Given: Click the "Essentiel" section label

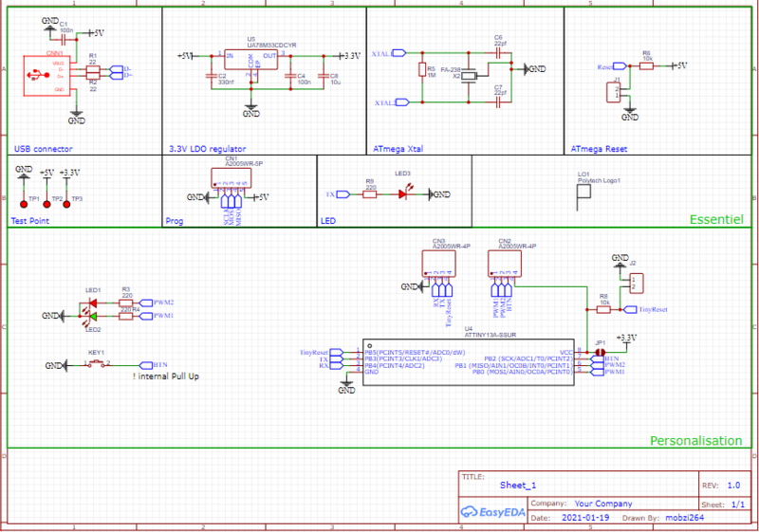Looking at the screenshot, I should [715, 219].
